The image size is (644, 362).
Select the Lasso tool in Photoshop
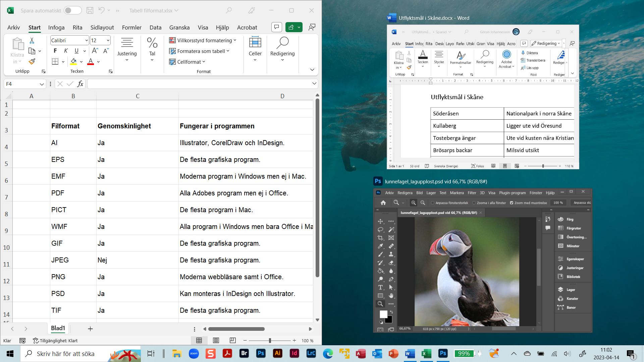click(380, 230)
